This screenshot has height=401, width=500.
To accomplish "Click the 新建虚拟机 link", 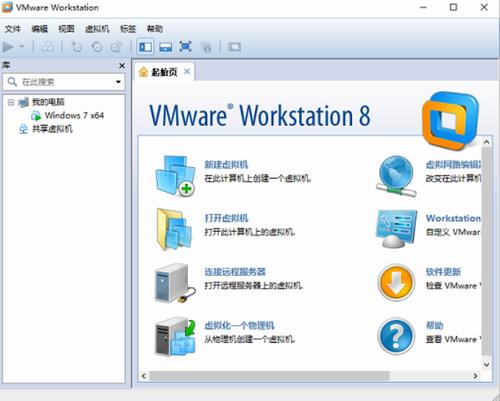I will click(x=226, y=164).
